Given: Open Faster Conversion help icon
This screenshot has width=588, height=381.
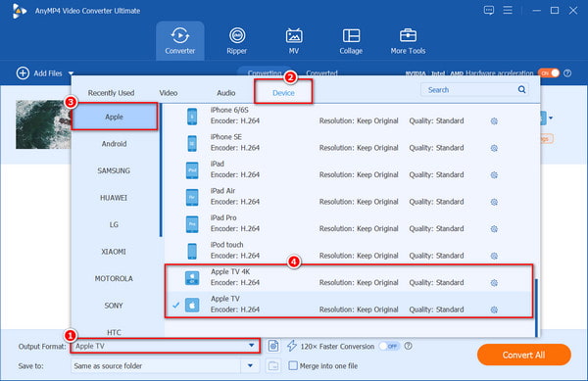Looking at the screenshot, I should pos(408,346).
